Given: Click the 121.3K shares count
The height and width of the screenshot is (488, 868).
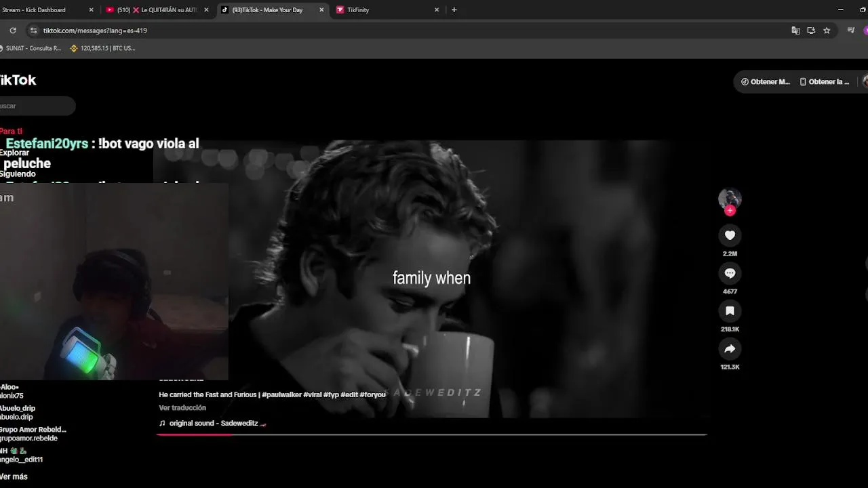Looking at the screenshot, I should (x=730, y=367).
